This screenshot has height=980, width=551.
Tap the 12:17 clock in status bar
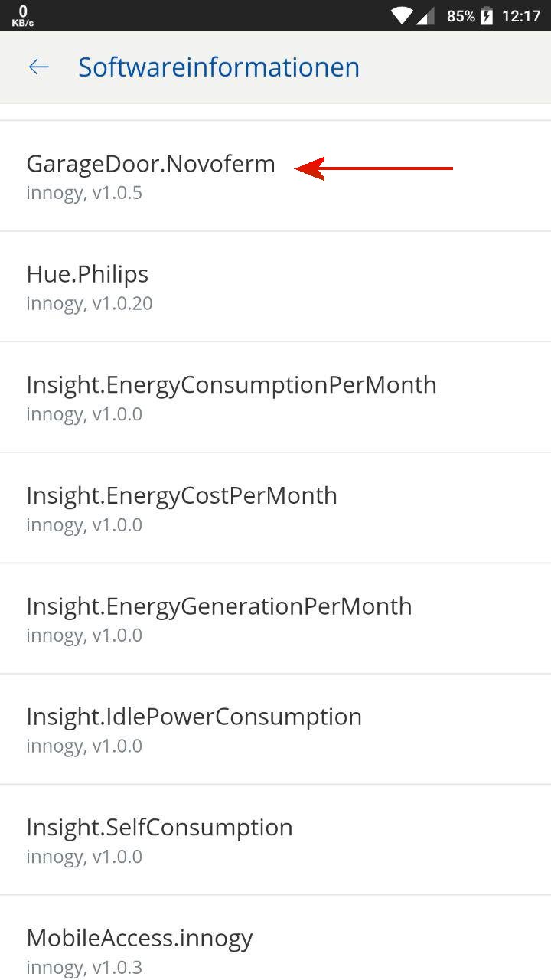521,16
